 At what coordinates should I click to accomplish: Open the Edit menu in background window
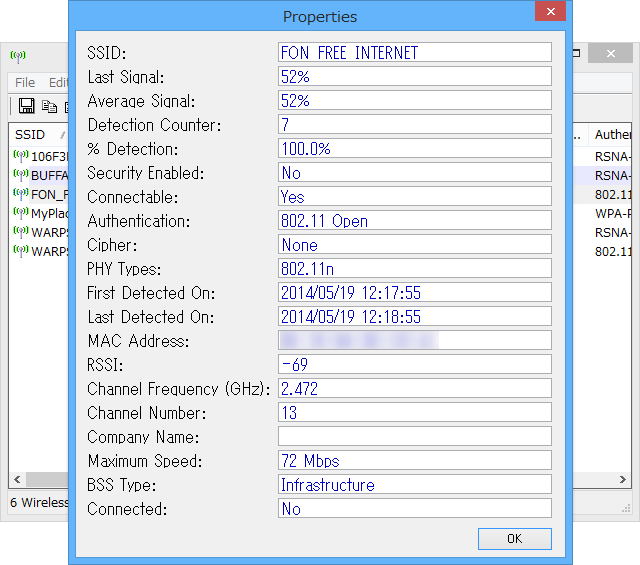(x=58, y=82)
